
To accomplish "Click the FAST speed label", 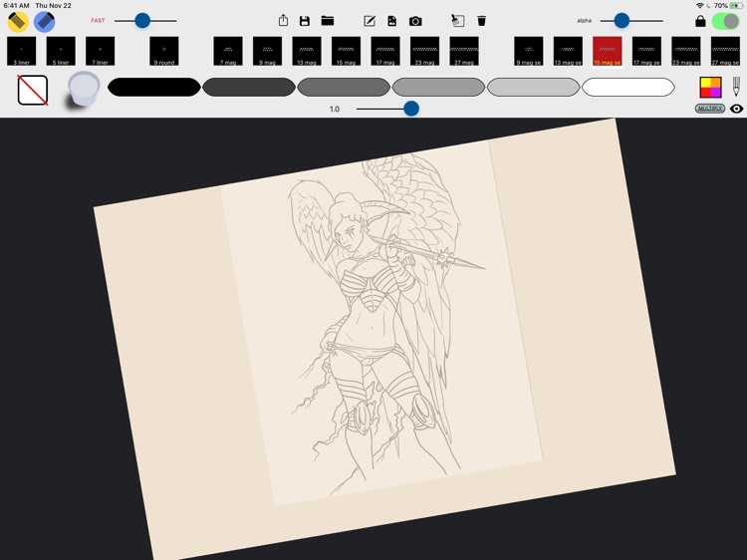I will point(98,20).
